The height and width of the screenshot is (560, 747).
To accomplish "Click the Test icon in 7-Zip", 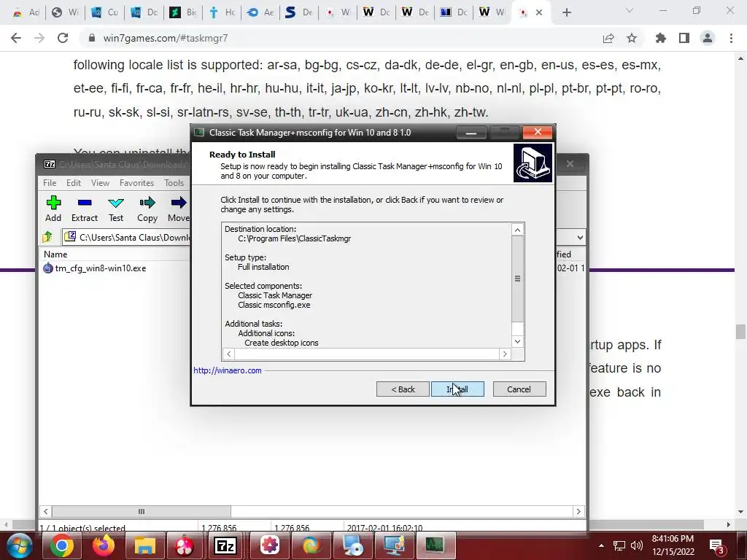I will pyautogui.click(x=116, y=209).
